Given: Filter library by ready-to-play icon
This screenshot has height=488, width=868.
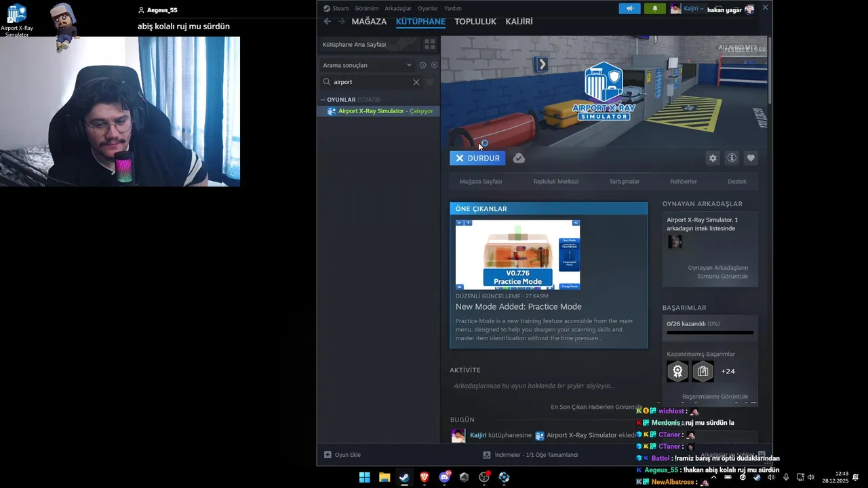Looking at the screenshot, I should pyautogui.click(x=435, y=65).
